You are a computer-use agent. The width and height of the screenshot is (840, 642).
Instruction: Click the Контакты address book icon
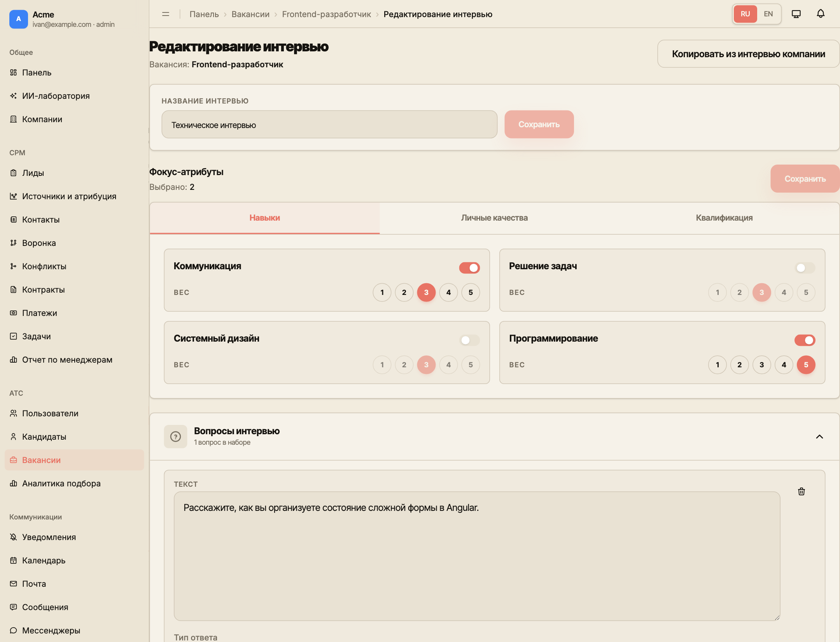14,219
